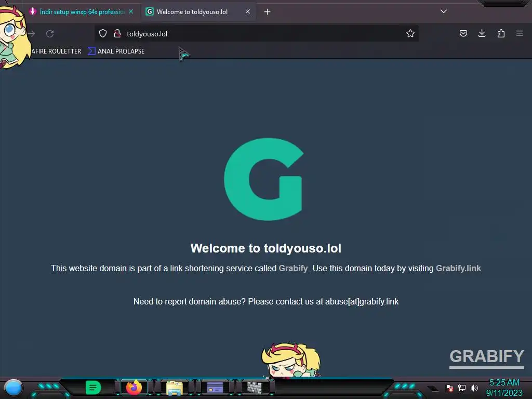Go forward one page
This screenshot has height=399, width=532.
(32, 34)
